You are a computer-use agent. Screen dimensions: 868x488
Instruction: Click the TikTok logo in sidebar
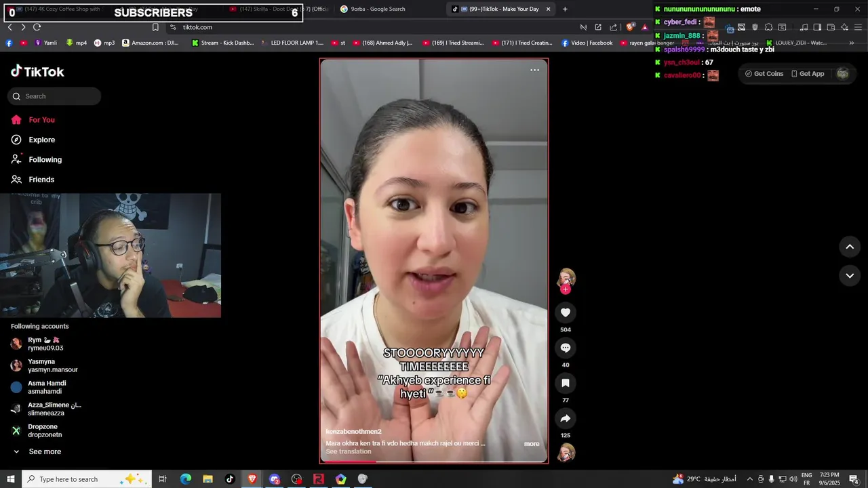37,71
